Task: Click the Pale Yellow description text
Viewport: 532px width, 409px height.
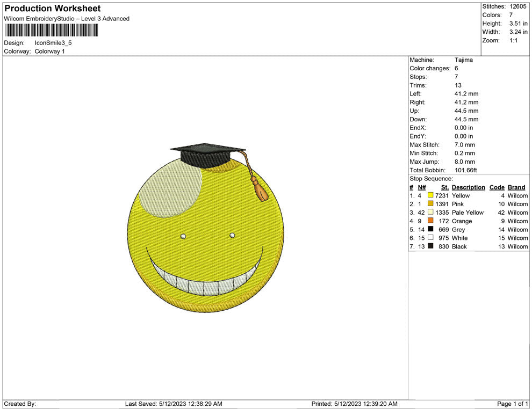Action: click(x=468, y=213)
